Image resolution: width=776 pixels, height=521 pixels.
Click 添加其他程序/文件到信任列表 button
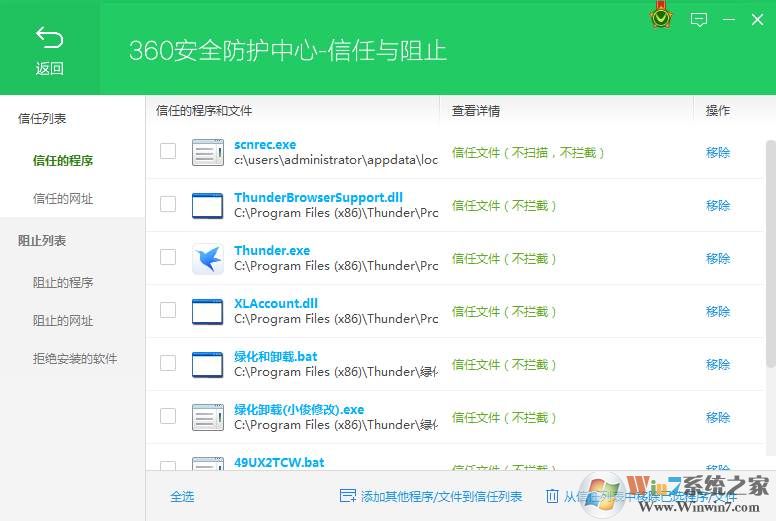pyautogui.click(x=431, y=497)
